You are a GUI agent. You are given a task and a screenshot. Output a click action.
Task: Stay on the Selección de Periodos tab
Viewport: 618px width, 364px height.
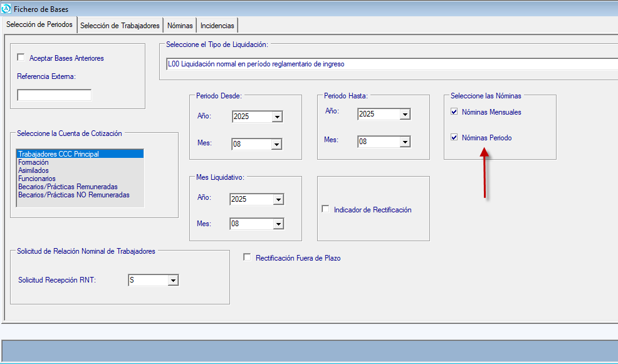(x=39, y=25)
